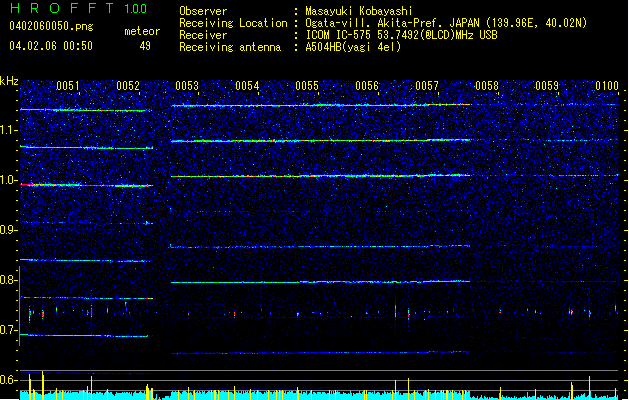Click the 0055 time marker
Image resolution: width=629 pixels, height=400 pixels.
pyautogui.click(x=307, y=86)
